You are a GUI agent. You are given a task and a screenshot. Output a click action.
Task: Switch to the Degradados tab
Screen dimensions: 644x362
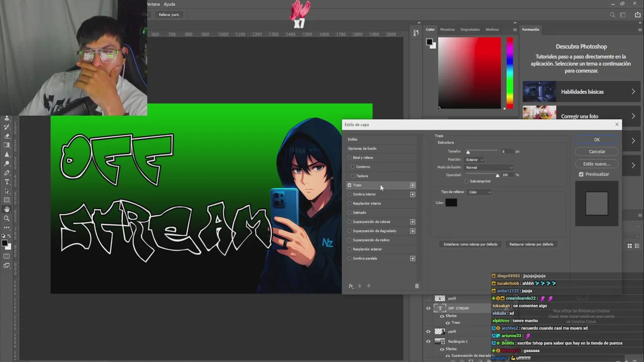pos(470,30)
